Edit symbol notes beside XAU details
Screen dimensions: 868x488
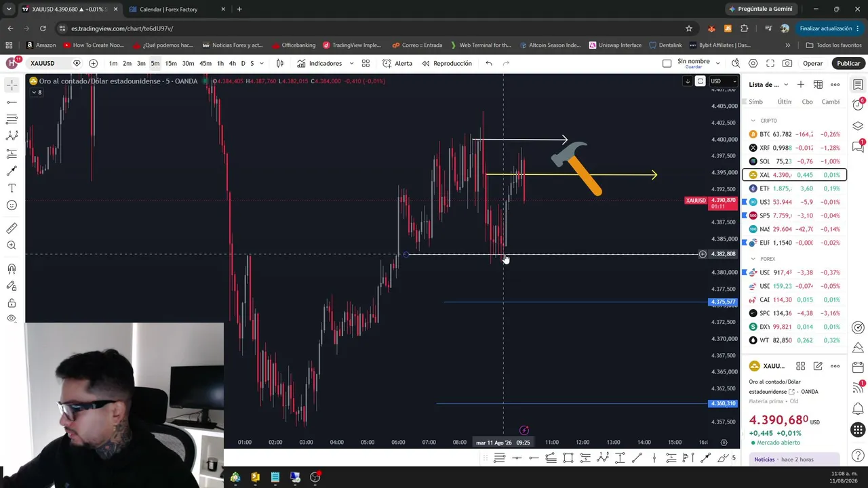pyautogui.click(x=818, y=366)
